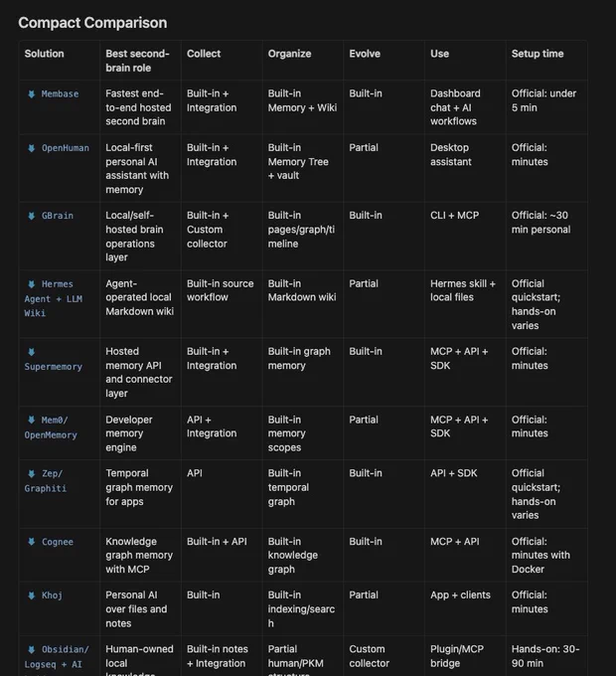Open the Supermemory link
Viewport: 616px width, 676px height.
(53, 367)
